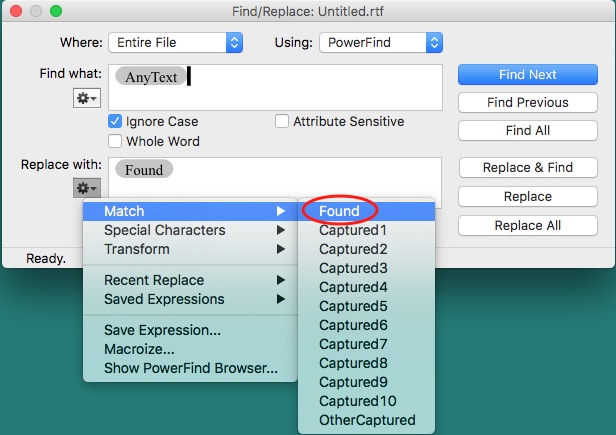The image size is (616, 435).
Task: Select OtherCaptured menu item
Action: [366, 420]
